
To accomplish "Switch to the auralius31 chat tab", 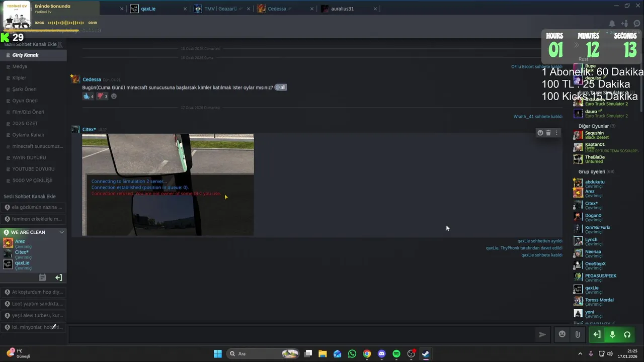I will 348,9.
